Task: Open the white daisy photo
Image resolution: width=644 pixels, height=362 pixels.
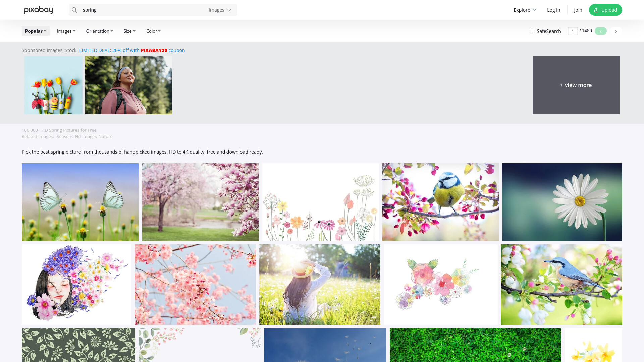Action: tap(562, 202)
